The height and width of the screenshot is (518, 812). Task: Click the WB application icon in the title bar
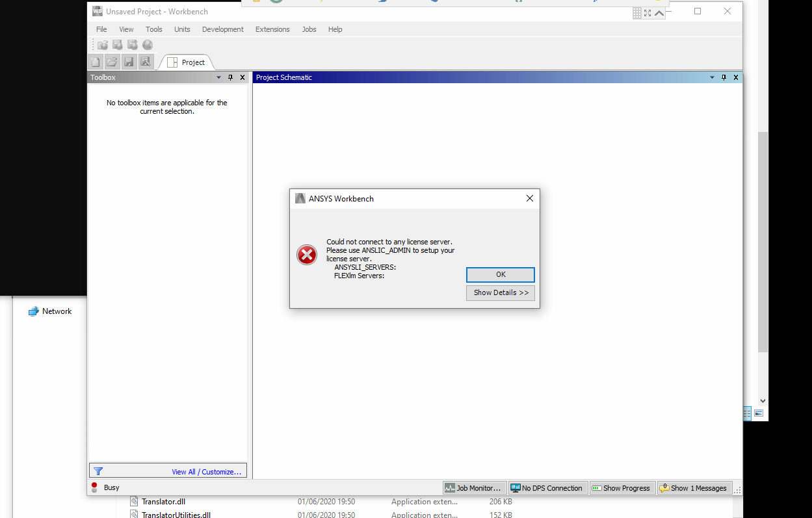(97, 11)
